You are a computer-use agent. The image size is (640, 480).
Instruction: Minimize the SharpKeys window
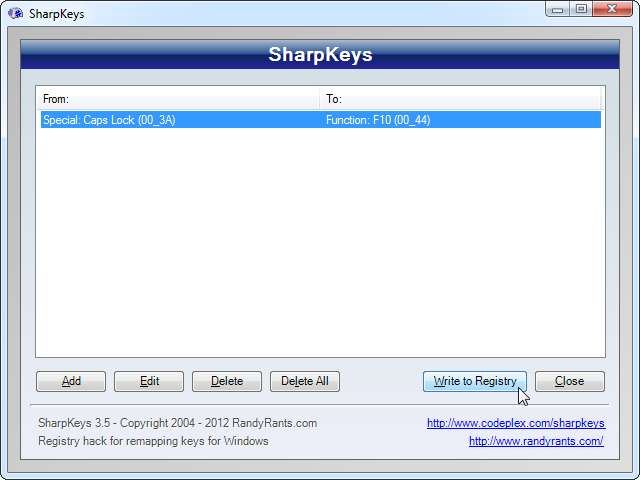[x=558, y=10]
